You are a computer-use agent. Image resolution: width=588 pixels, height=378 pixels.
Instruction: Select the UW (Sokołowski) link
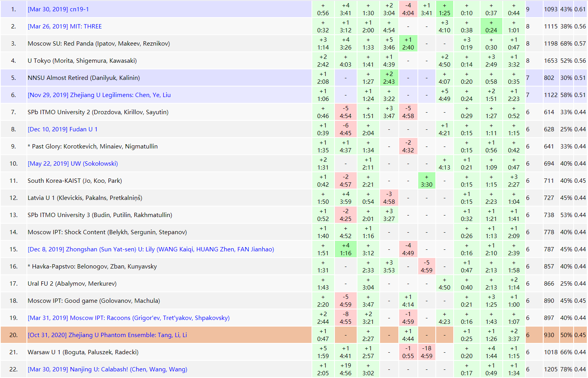click(x=73, y=164)
